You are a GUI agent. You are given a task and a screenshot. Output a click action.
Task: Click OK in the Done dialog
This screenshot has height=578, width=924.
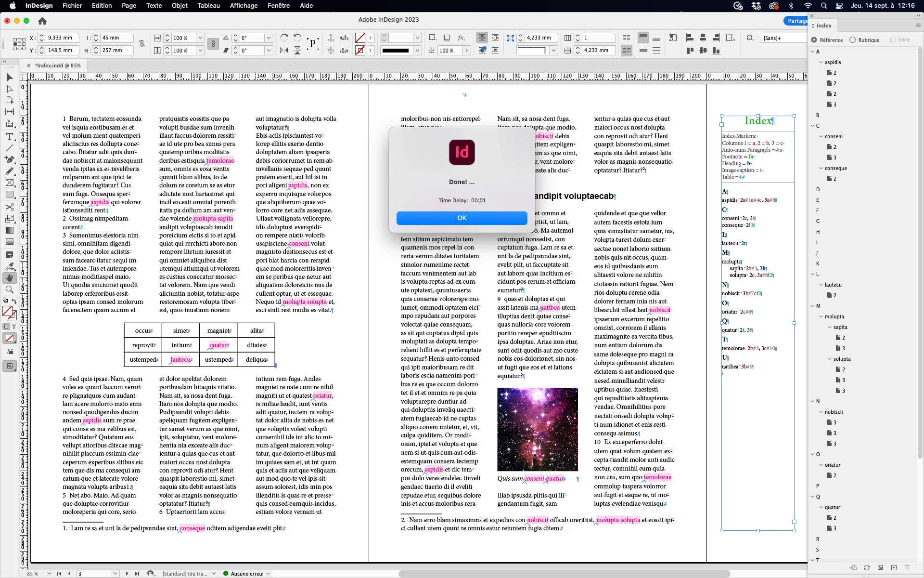(462, 218)
